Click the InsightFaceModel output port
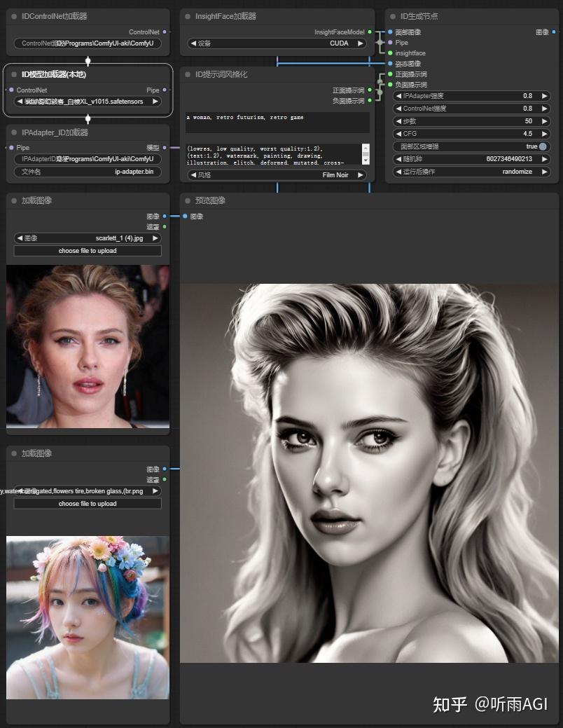Image resolution: width=563 pixels, height=728 pixels. click(370, 32)
